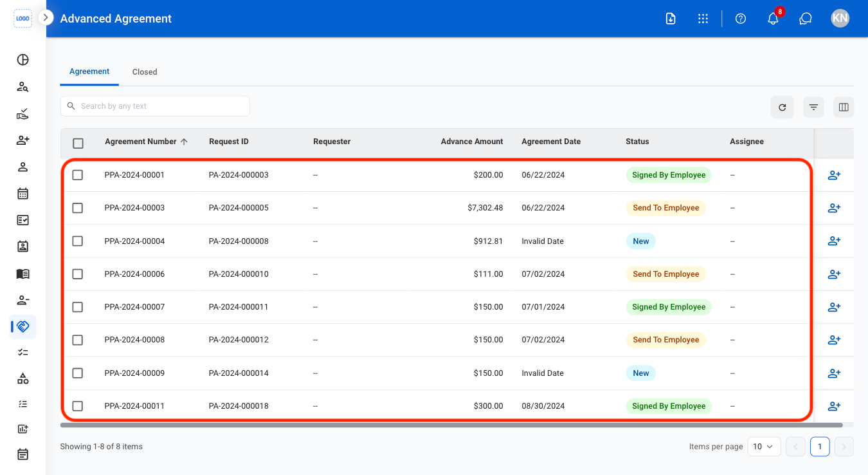868x475 pixels.
Task: Open the contact badge sidebar icon
Action: pyautogui.click(x=23, y=247)
